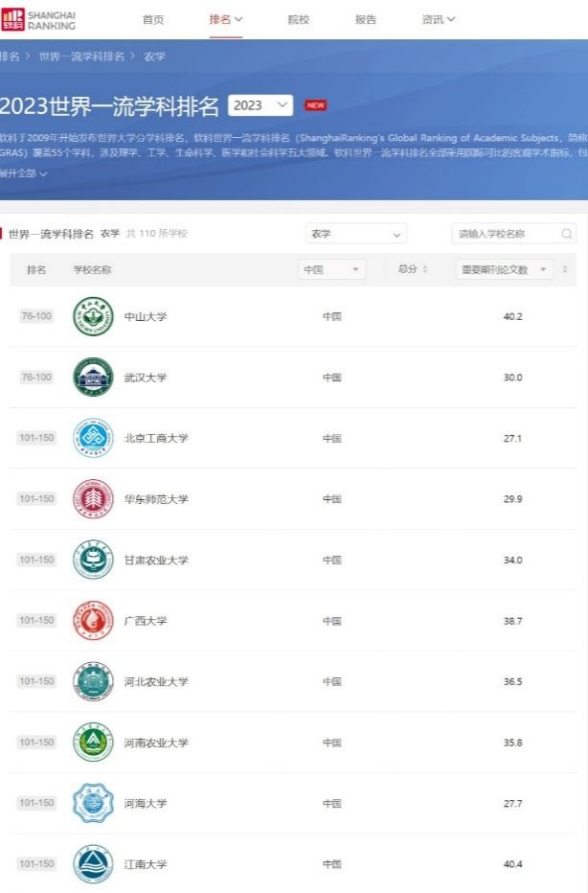The width and height of the screenshot is (588, 893).
Task: Go to the 首页 tab
Action: pos(153,19)
